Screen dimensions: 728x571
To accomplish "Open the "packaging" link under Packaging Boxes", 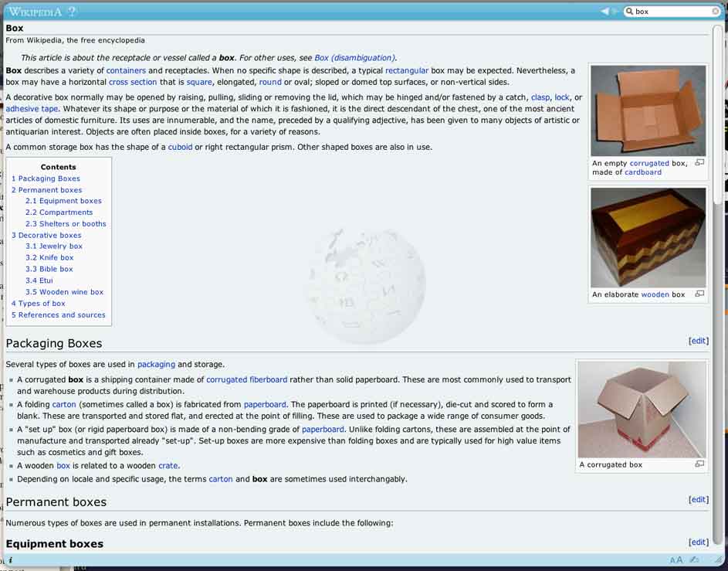I will click(x=156, y=364).
